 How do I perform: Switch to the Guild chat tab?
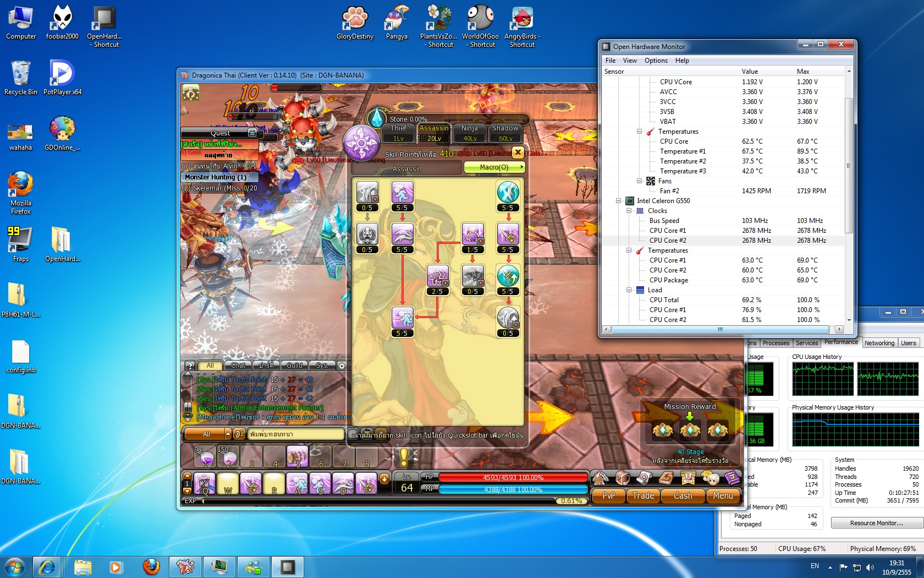pos(294,366)
